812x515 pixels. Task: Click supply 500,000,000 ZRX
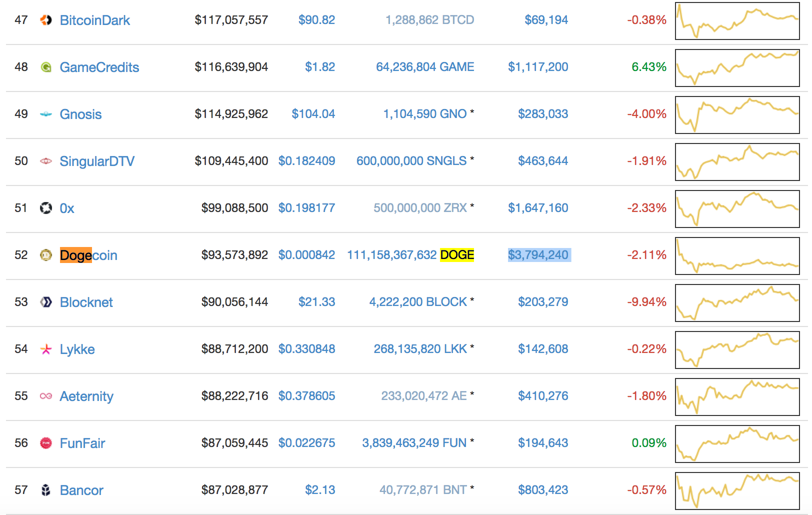[420, 208]
